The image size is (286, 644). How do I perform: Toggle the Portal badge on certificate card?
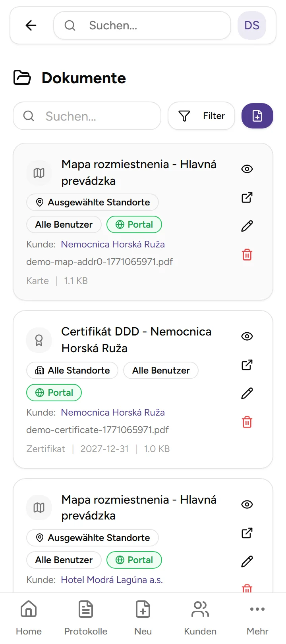coord(54,393)
